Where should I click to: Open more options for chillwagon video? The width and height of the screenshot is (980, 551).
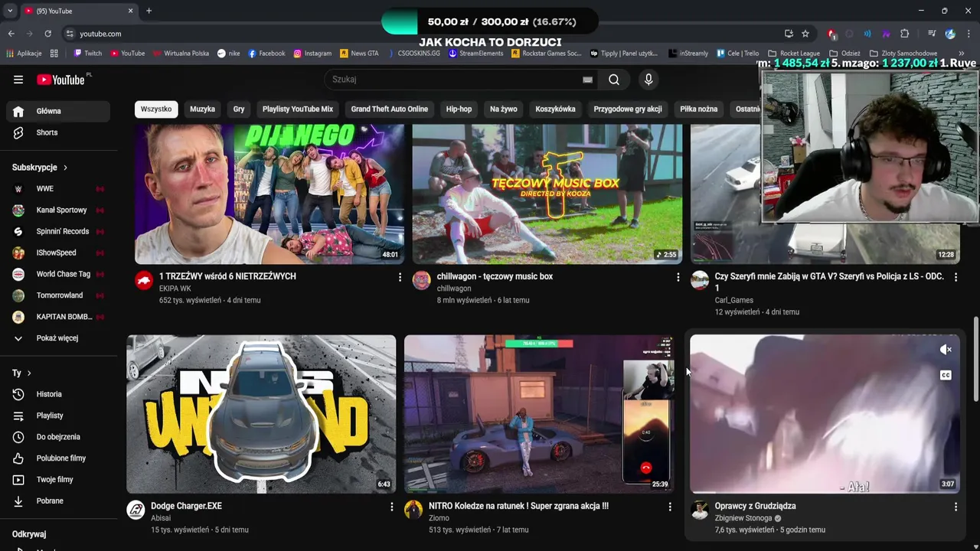pyautogui.click(x=678, y=277)
